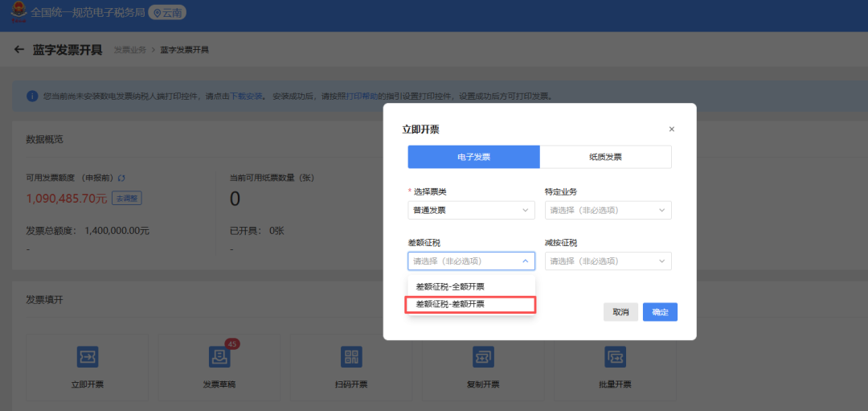Select option 差额征税-全额开票
This screenshot has width=868, height=411.
[x=471, y=287]
